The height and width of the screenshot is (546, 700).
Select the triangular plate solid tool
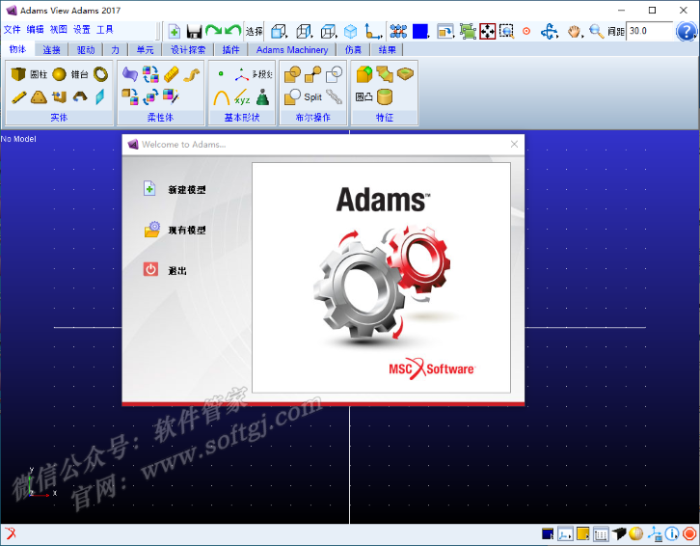39,97
